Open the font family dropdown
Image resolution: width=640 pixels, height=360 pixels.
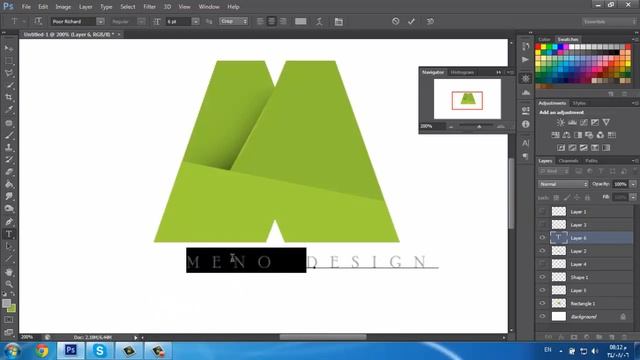pos(100,21)
